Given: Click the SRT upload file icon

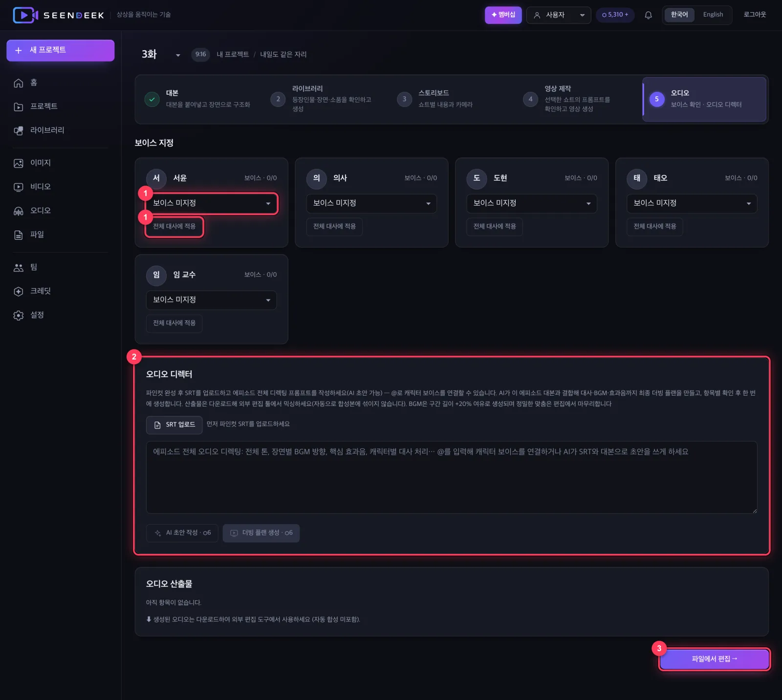Looking at the screenshot, I should click(x=157, y=425).
